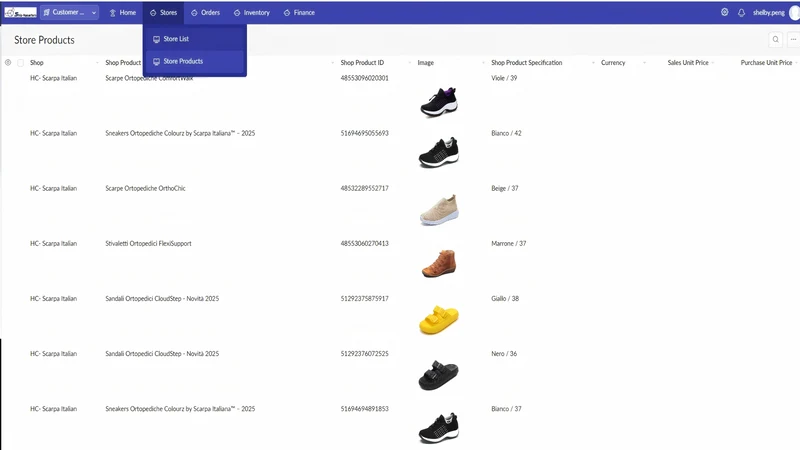The width and height of the screenshot is (800, 450).
Task: Go to the Home menu
Action: click(x=122, y=13)
